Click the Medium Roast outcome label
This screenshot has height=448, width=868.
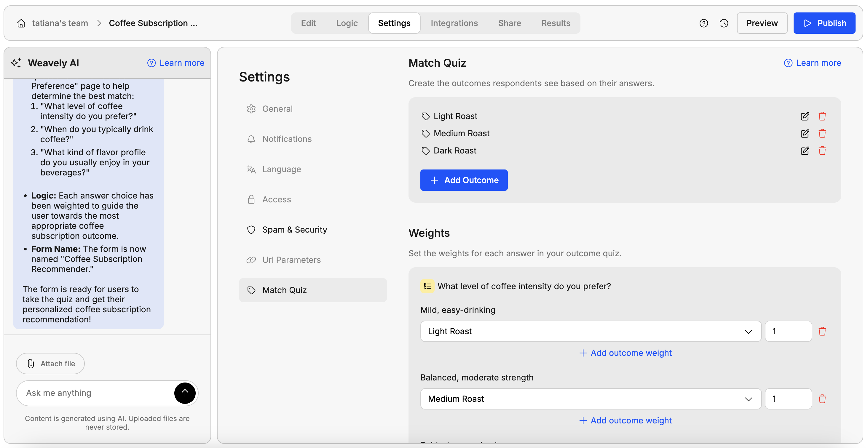pyautogui.click(x=461, y=133)
